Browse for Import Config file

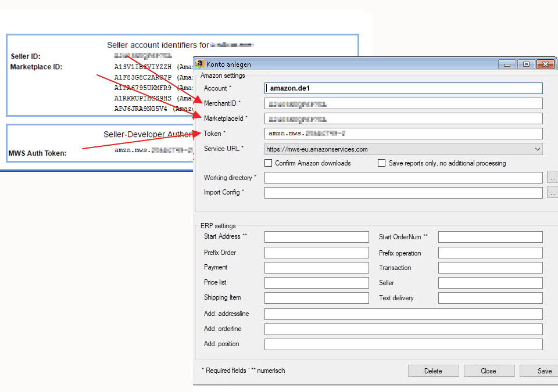click(x=552, y=192)
